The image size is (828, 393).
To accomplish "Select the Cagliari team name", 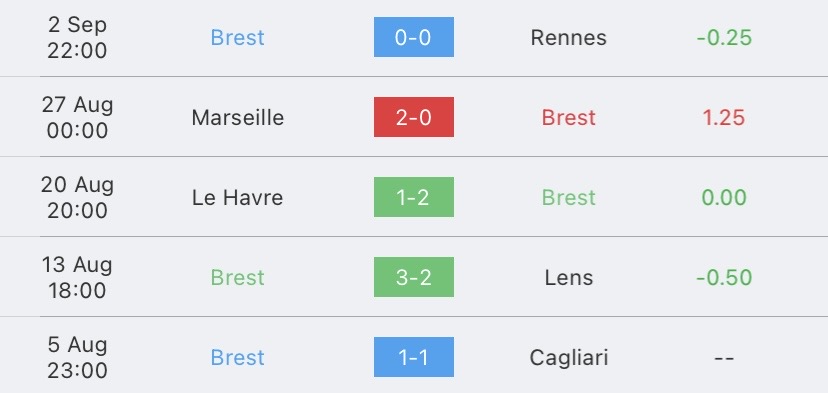I will click(569, 358).
